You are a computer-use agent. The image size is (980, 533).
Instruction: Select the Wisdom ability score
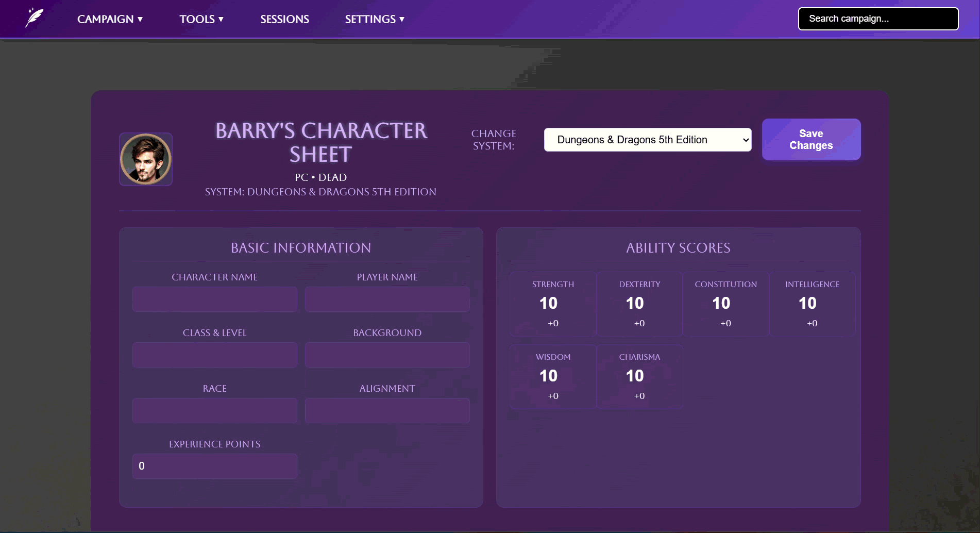(549, 376)
